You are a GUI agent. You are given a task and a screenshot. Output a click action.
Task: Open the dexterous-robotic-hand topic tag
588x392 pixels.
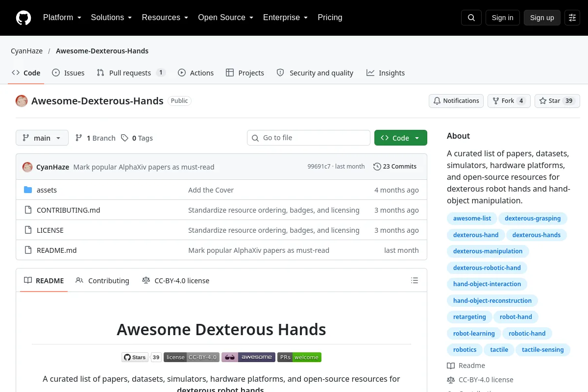tap(487, 268)
